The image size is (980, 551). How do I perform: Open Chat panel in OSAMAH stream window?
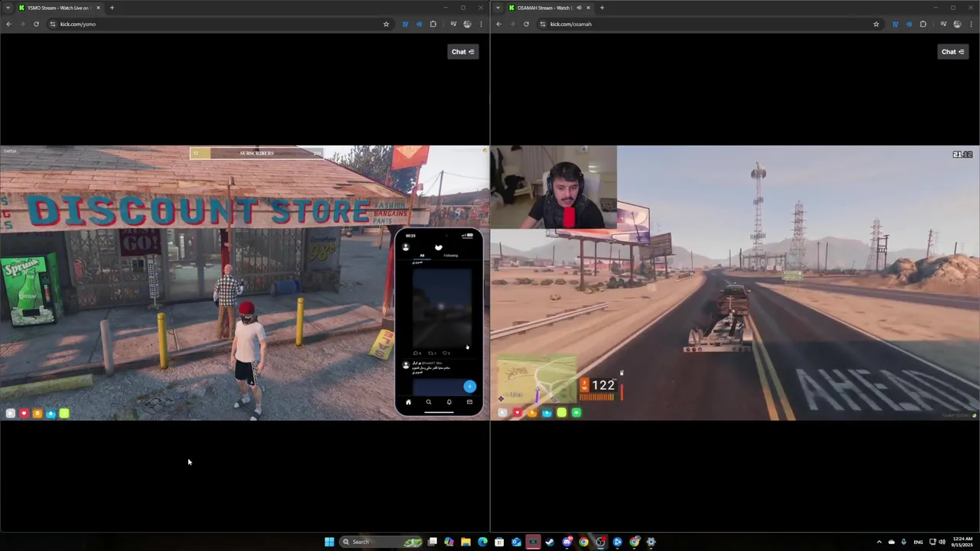pyautogui.click(x=953, y=52)
